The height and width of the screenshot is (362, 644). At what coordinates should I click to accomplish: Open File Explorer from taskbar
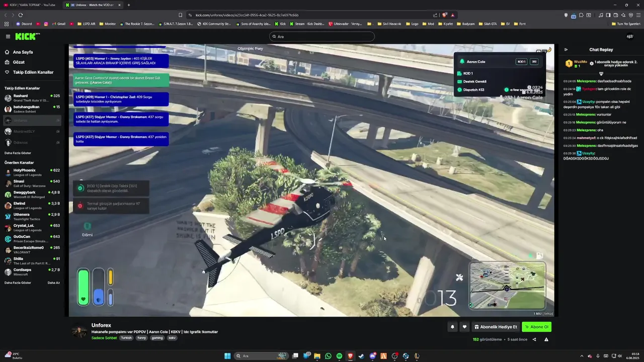click(317, 356)
